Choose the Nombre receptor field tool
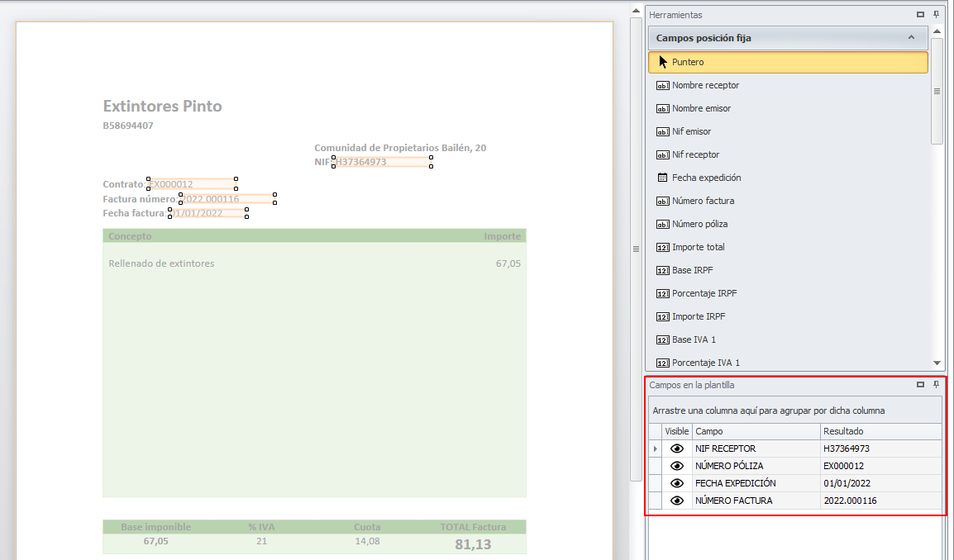 [705, 85]
